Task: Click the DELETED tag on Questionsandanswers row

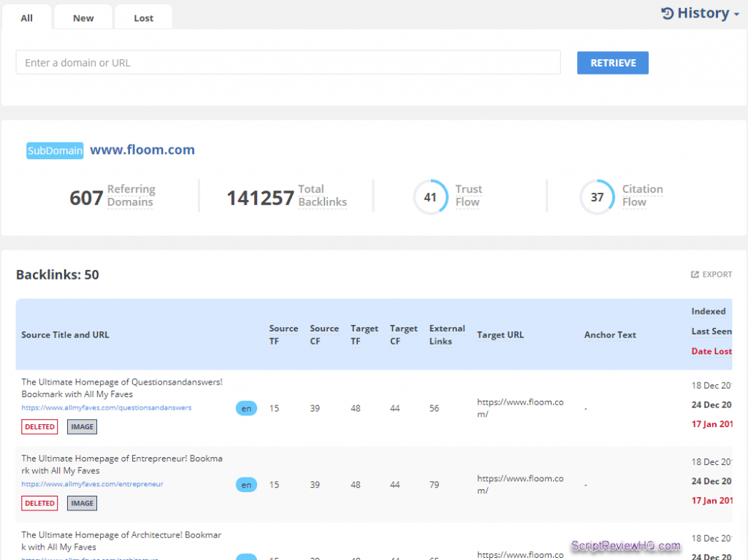Action: click(x=39, y=427)
